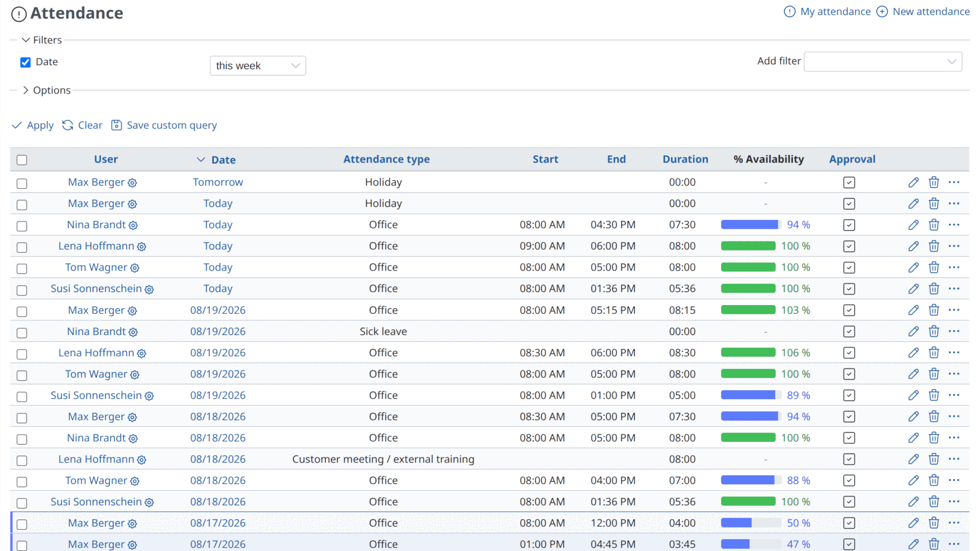Screen dimensions: 980x551
Task: Toggle approval checkmark for Max Berger's Today Holiday
Action: tap(849, 204)
